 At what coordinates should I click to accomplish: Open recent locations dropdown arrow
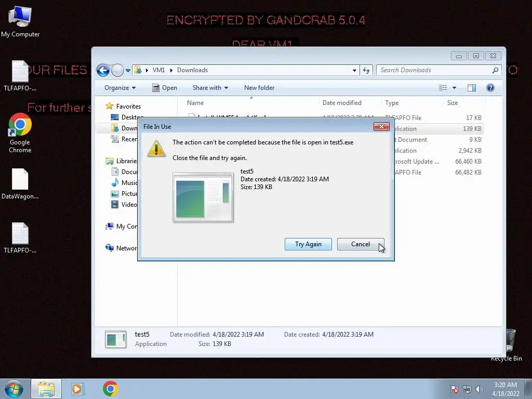click(x=128, y=71)
